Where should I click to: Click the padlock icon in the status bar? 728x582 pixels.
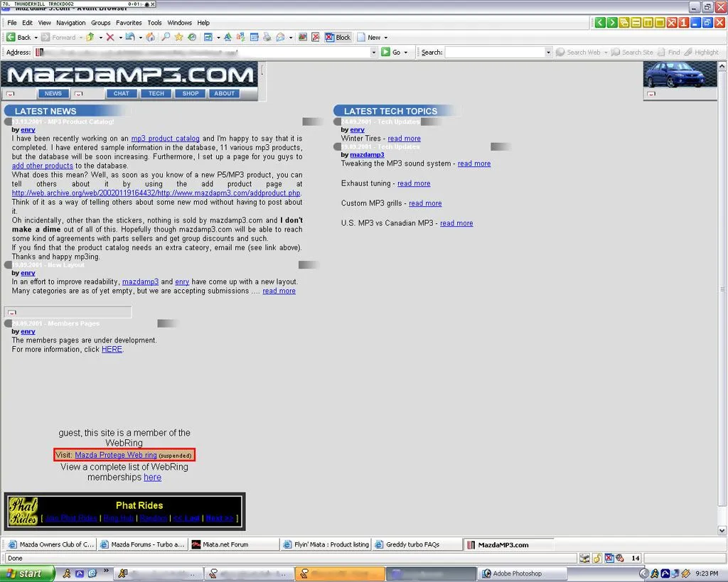[x=596, y=558]
